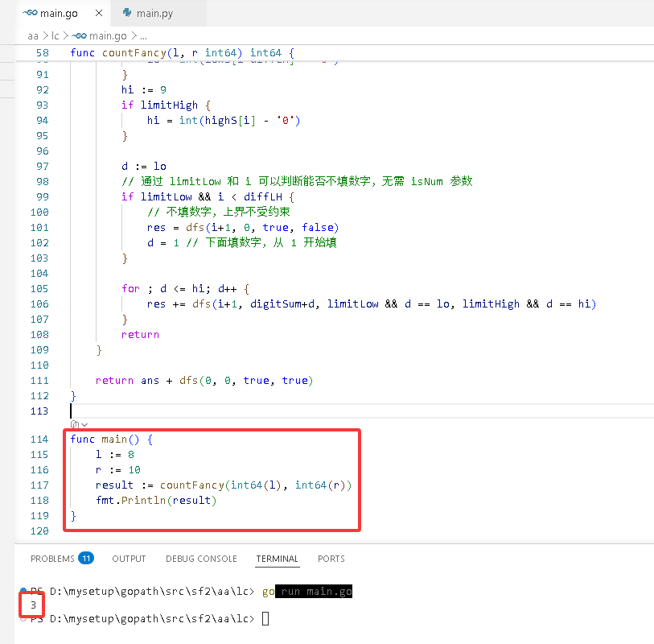
Task: Open the Output panel tab
Action: (x=129, y=559)
